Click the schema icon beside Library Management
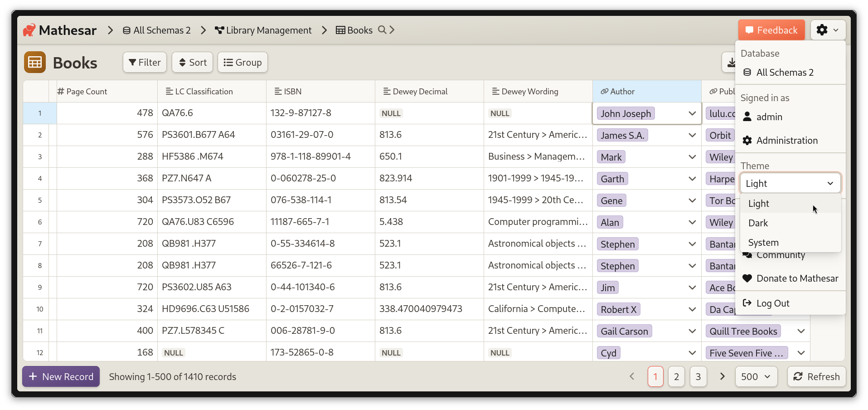 [x=219, y=30]
